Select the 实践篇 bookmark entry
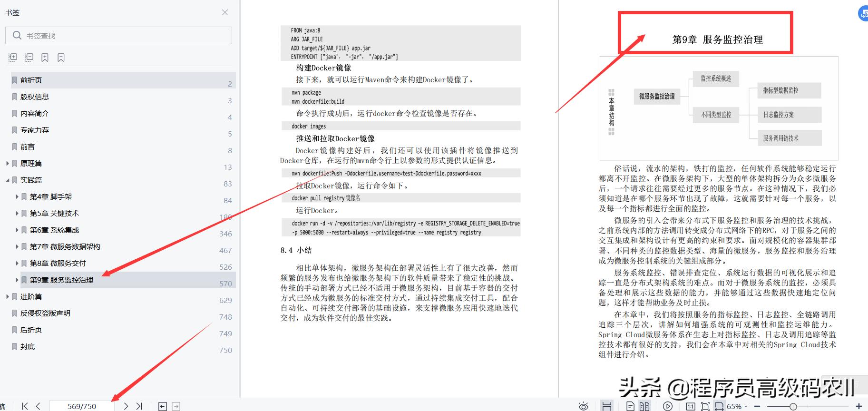 (x=31, y=180)
